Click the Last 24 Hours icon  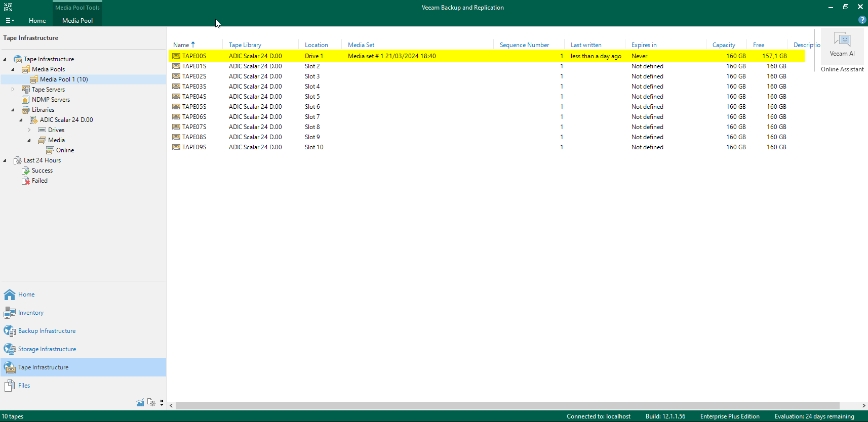18,160
